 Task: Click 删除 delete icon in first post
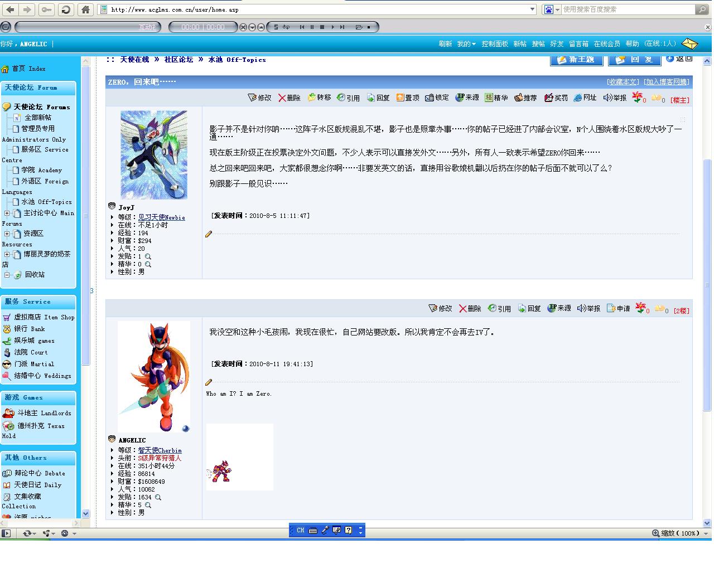[x=283, y=98]
